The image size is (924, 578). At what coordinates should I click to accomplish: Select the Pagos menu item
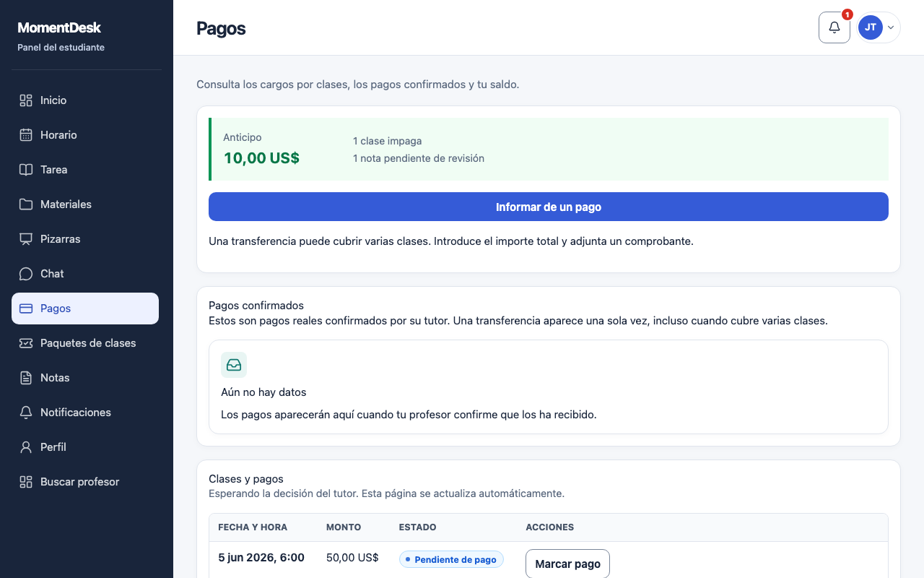point(85,309)
